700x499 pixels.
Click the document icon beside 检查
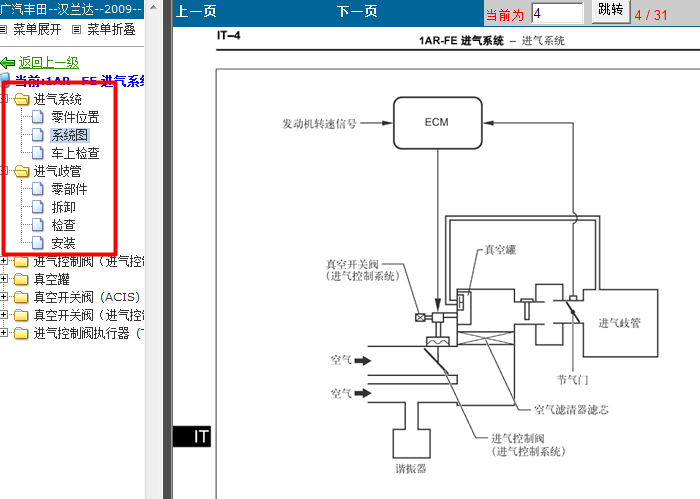pos(38,225)
